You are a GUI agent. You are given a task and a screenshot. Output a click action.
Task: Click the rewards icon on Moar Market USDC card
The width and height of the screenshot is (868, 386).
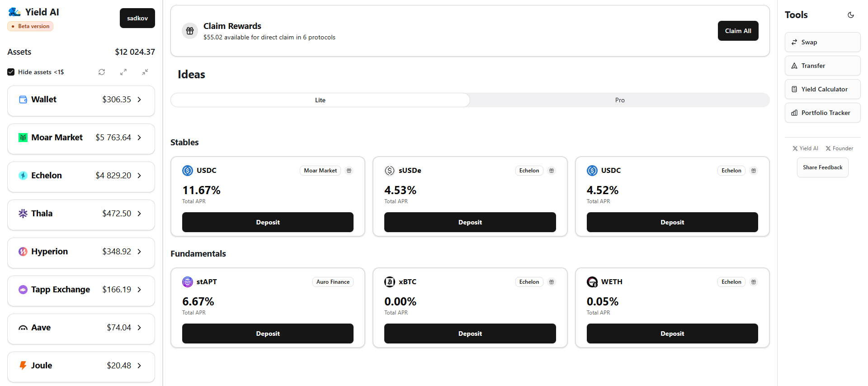[x=349, y=171]
